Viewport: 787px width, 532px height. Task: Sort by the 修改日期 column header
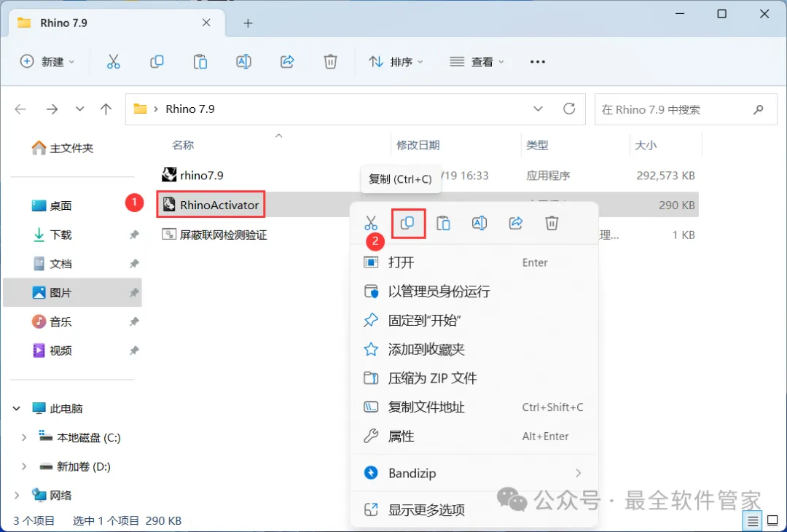[x=418, y=145]
